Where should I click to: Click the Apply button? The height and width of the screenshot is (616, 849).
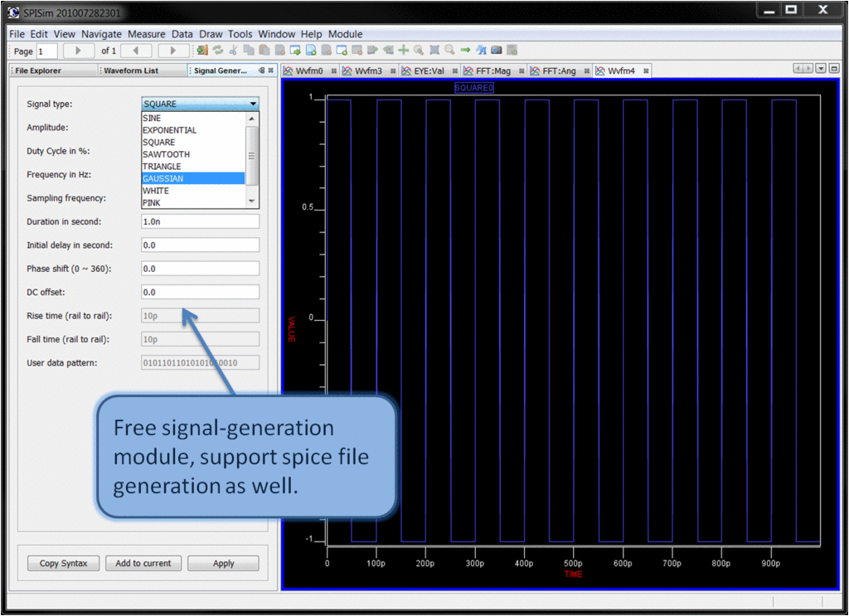pos(223,563)
